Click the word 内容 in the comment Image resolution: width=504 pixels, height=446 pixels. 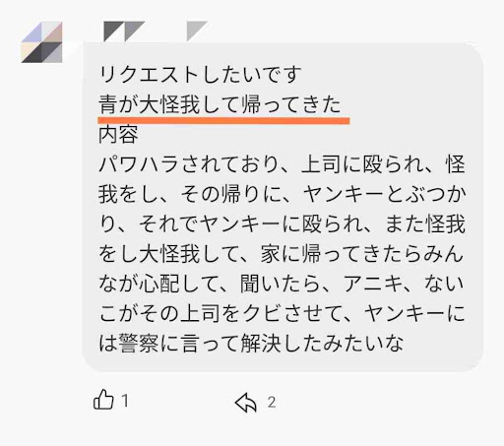118,134
